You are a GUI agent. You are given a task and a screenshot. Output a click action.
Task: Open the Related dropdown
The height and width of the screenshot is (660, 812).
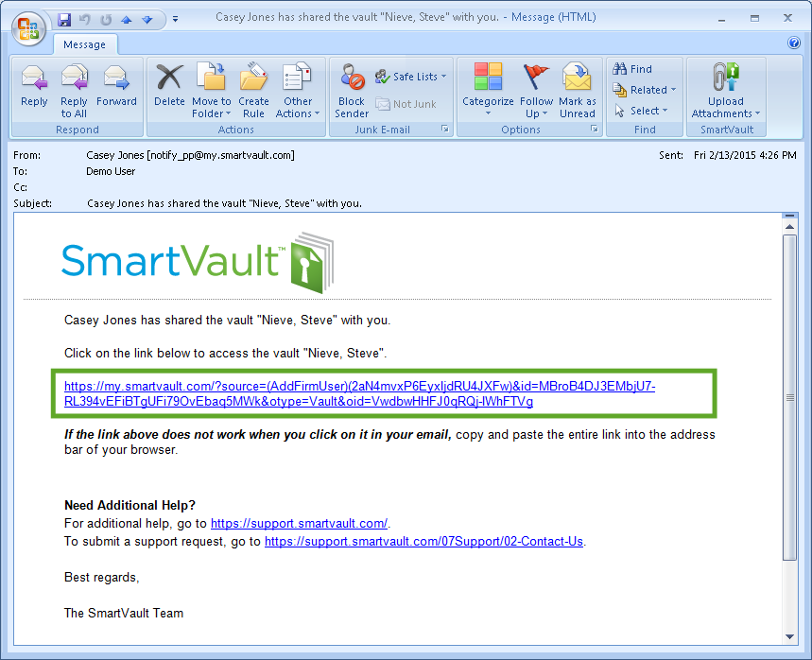(x=645, y=90)
